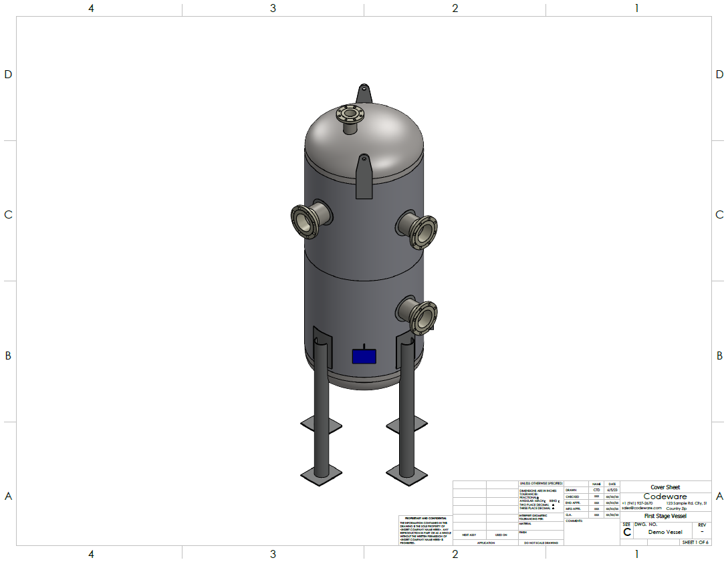Click the First Stage Vessel title

click(665, 516)
